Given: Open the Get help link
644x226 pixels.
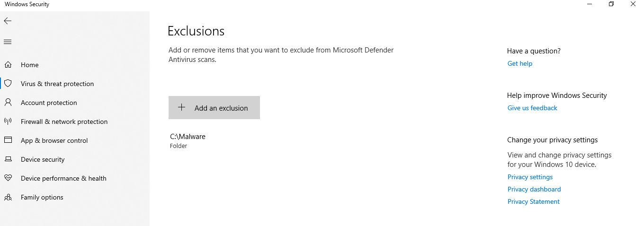Looking at the screenshot, I should point(520,64).
